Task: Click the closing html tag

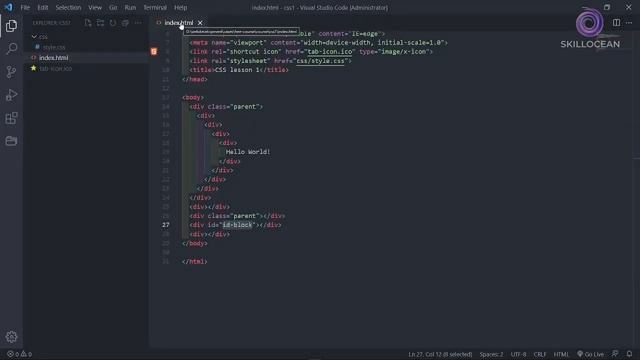Action: click(195, 262)
